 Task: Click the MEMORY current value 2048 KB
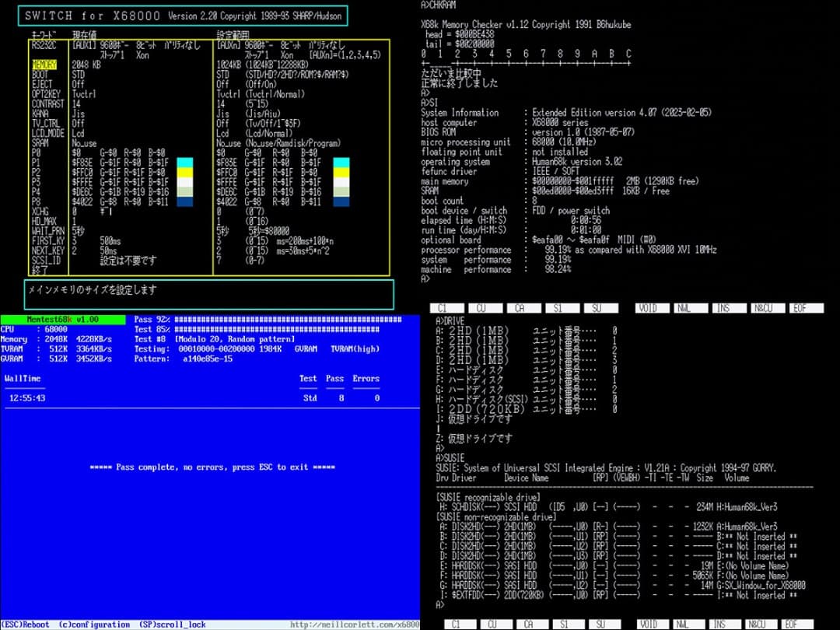click(x=86, y=65)
